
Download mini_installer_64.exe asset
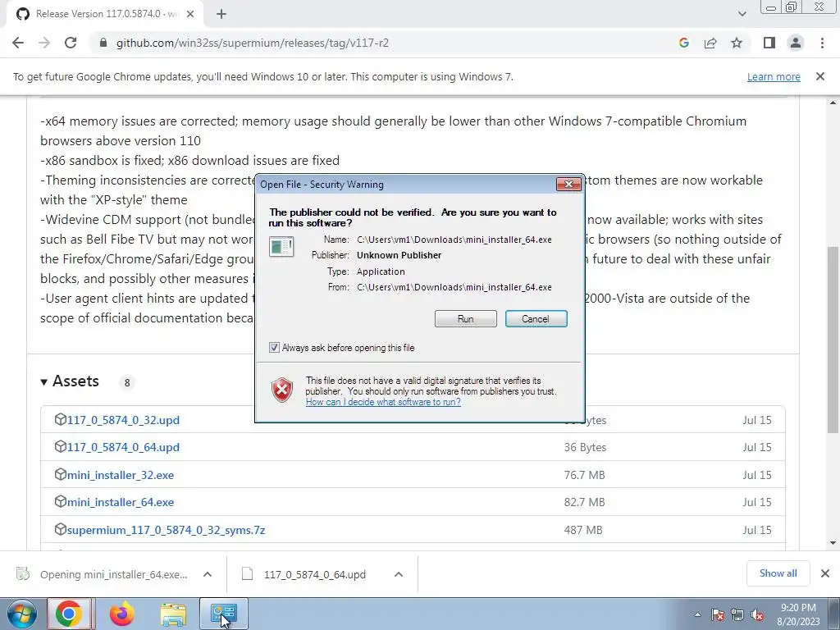pos(121,503)
